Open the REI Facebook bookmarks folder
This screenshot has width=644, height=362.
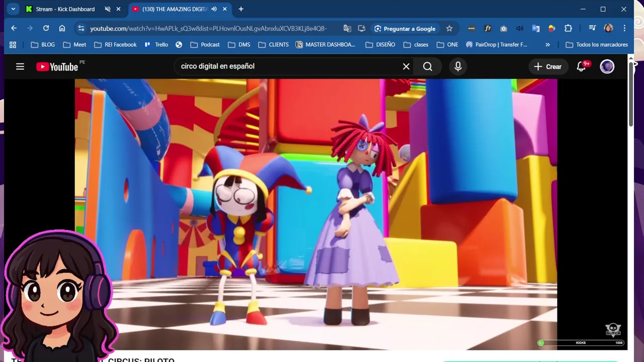click(115, 45)
